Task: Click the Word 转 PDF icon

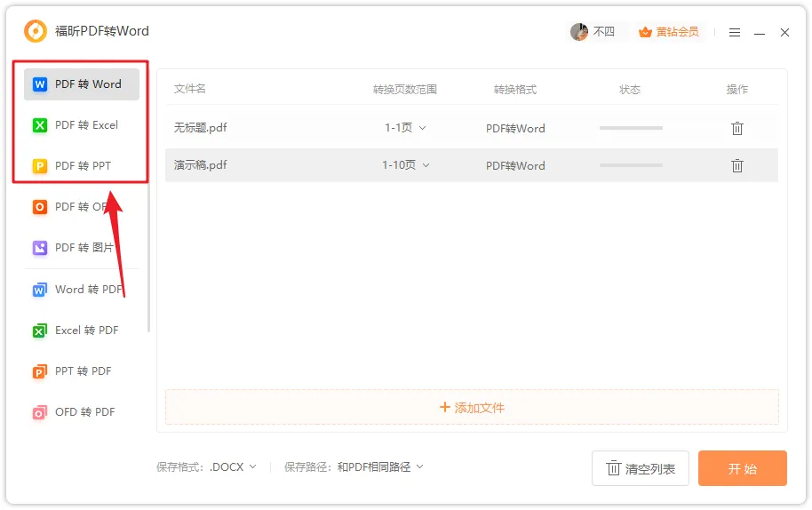Action: pyautogui.click(x=40, y=290)
